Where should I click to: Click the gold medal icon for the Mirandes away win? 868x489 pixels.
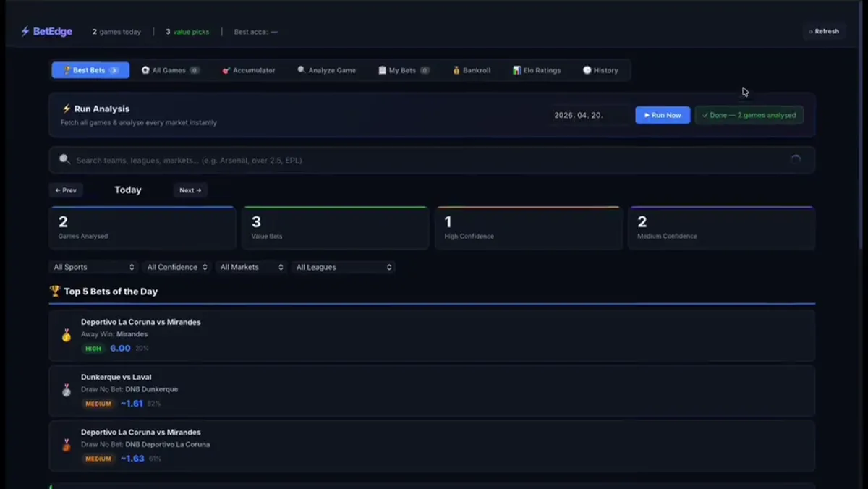pyautogui.click(x=67, y=335)
